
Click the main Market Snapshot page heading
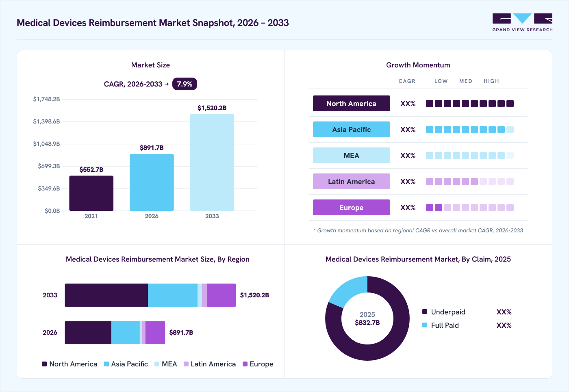pyautogui.click(x=153, y=23)
